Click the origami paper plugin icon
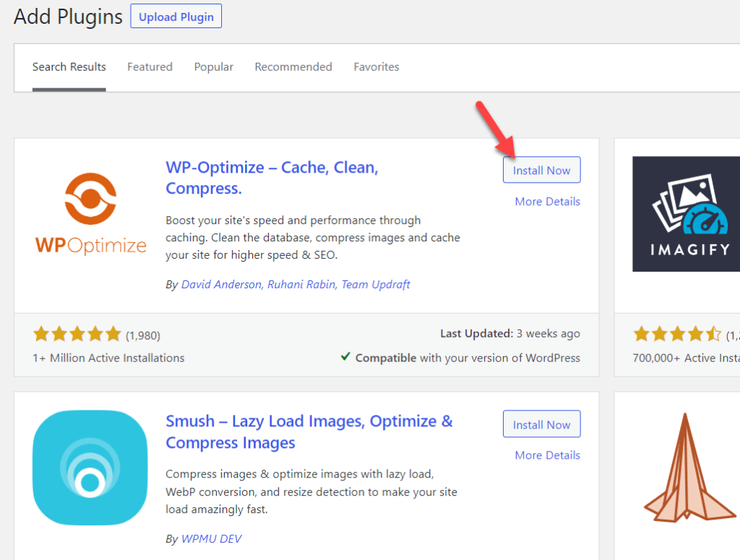The height and width of the screenshot is (560, 740). click(689, 468)
